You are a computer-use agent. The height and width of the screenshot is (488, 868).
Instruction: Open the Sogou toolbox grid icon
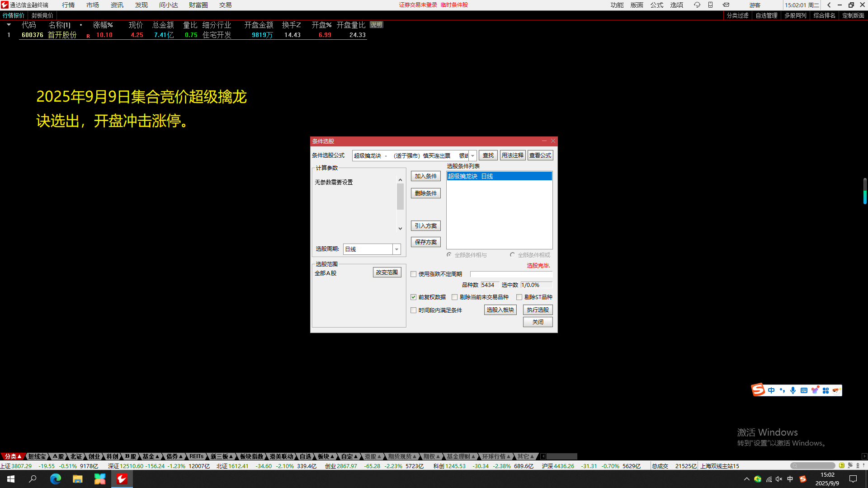pyautogui.click(x=826, y=390)
